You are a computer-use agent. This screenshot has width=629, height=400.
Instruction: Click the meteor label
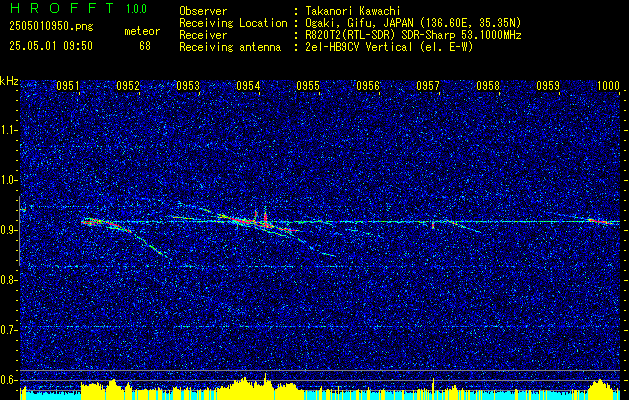coord(142,31)
